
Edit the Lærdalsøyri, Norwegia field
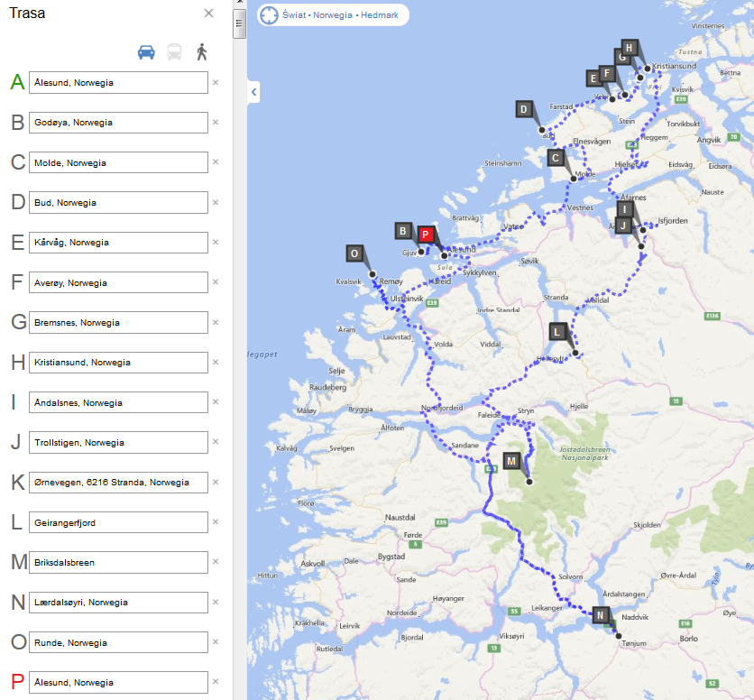point(118,603)
